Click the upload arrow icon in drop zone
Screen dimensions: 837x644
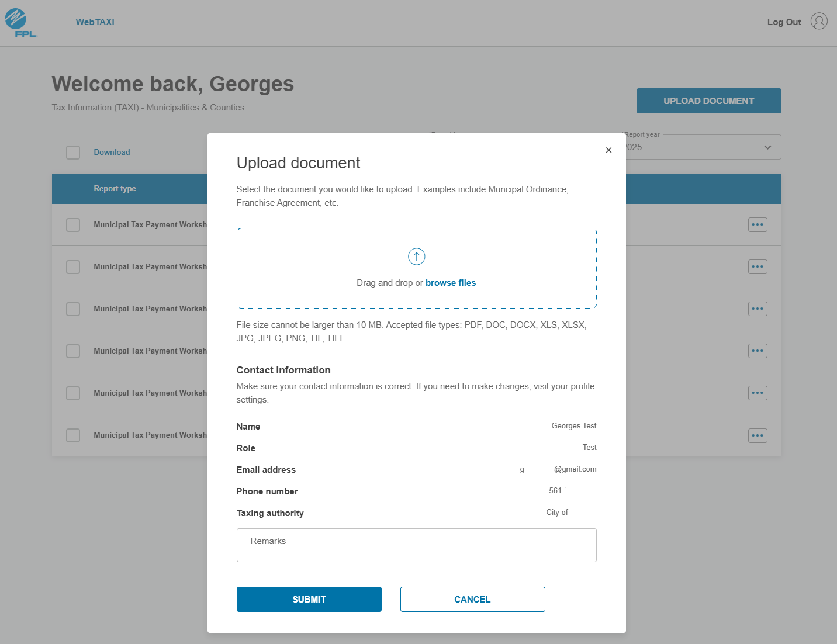point(416,257)
